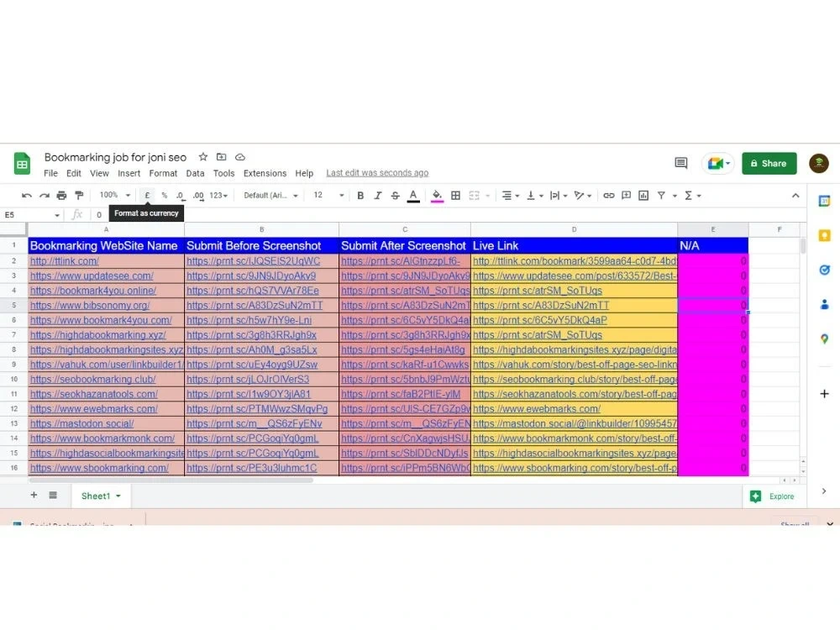Collapse the toolbar with the up chevron
The image size is (840, 630).
point(795,196)
